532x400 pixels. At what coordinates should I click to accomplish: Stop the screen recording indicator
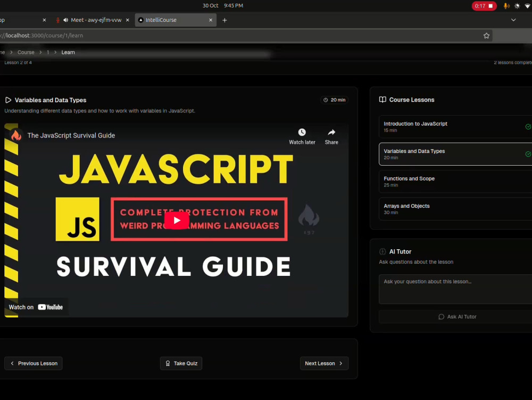coord(484,6)
